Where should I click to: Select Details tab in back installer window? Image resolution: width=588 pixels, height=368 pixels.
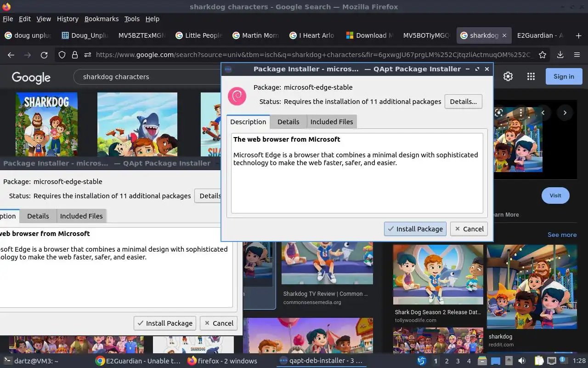pyautogui.click(x=38, y=216)
